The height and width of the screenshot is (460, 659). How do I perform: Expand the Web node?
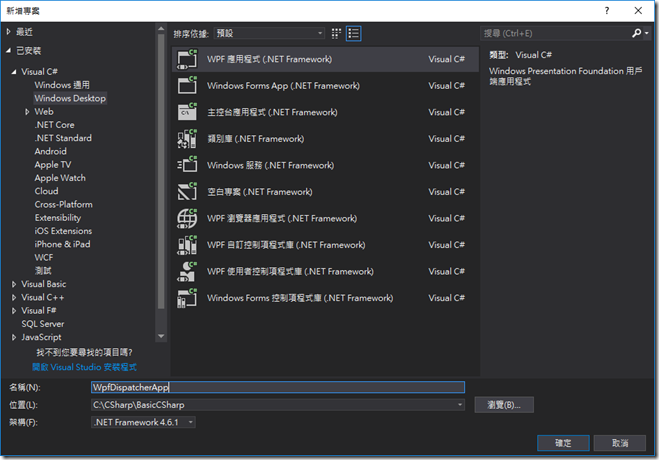point(27,112)
